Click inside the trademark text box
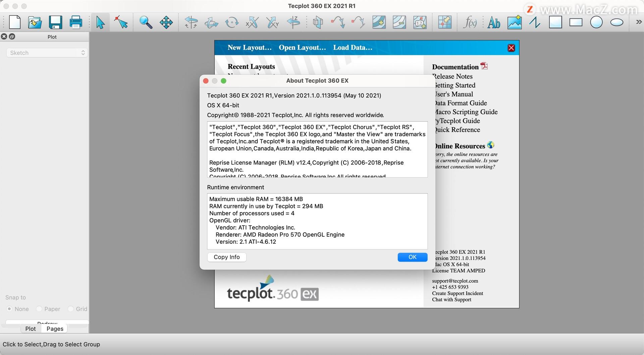The width and height of the screenshot is (644, 355). [x=317, y=149]
